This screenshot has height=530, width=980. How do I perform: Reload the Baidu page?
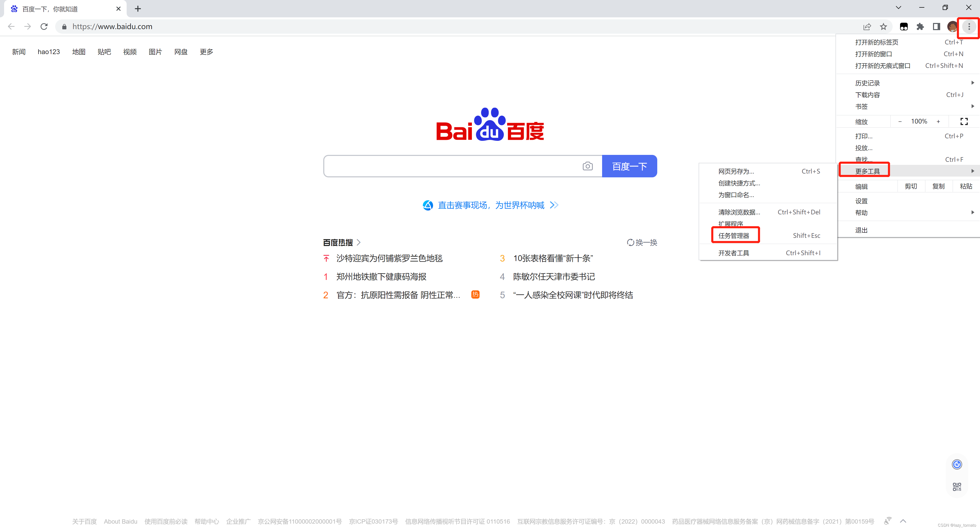point(44,26)
